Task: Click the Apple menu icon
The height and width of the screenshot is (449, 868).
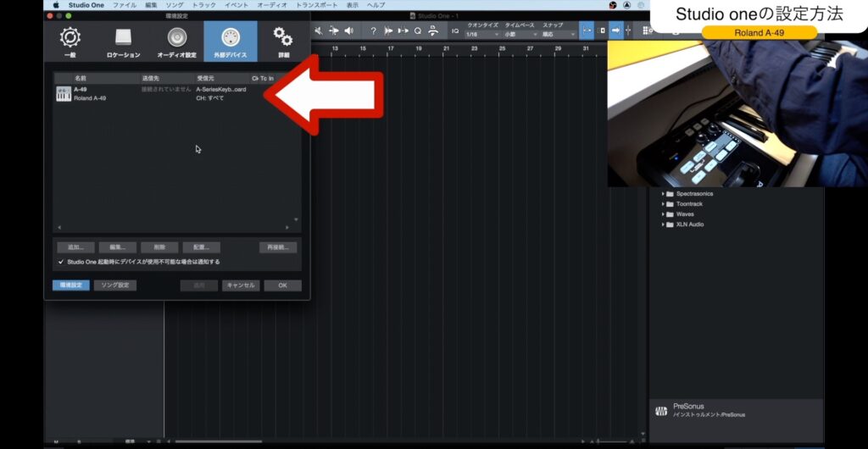Action: 55,5
